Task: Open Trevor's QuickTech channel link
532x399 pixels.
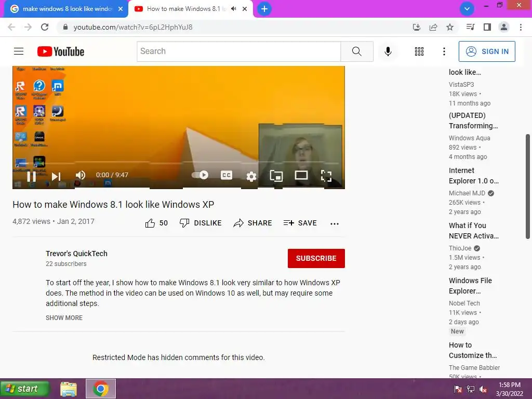Action: (x=76, y=254)
